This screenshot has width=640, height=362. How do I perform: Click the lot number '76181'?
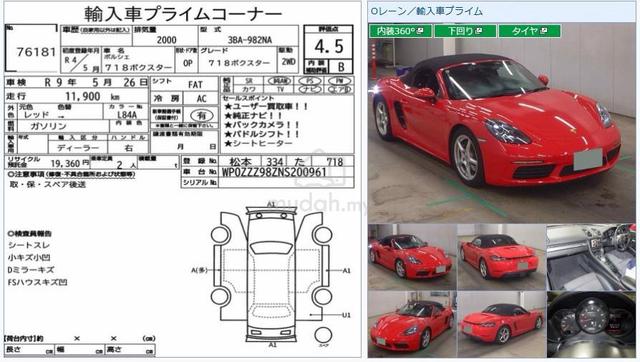coord(36,52)
